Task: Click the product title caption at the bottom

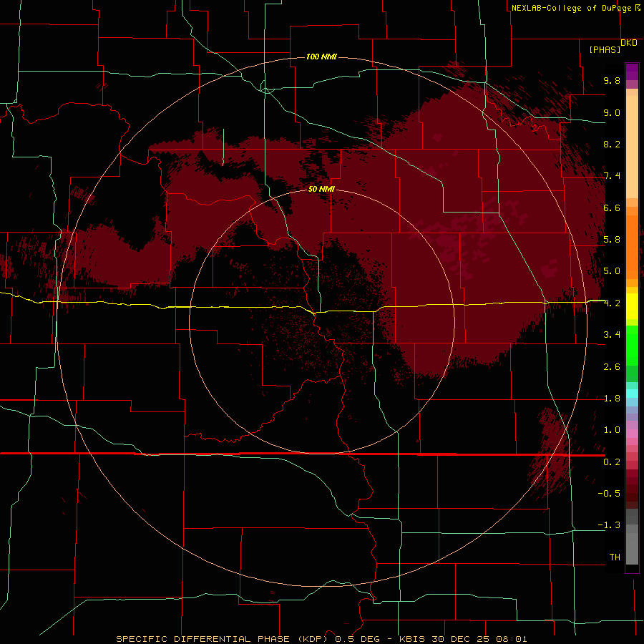Action: [x=321, y=639]
